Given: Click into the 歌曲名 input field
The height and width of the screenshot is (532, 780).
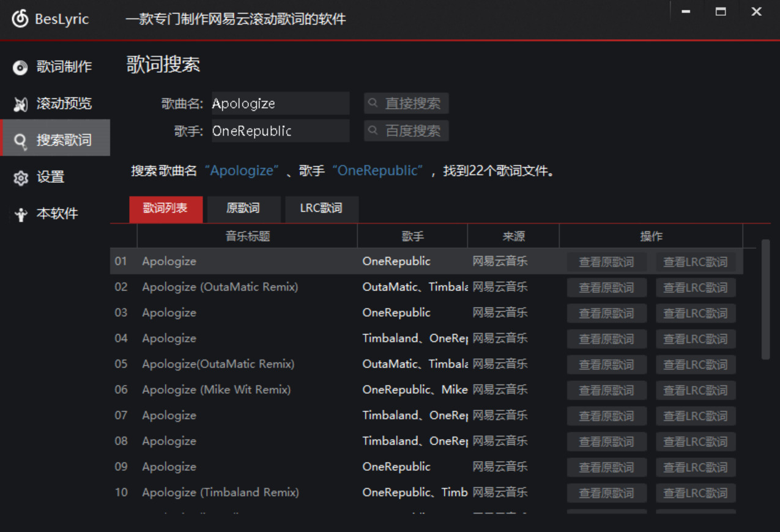Looking at the screenshot, I should click(280, 103).
